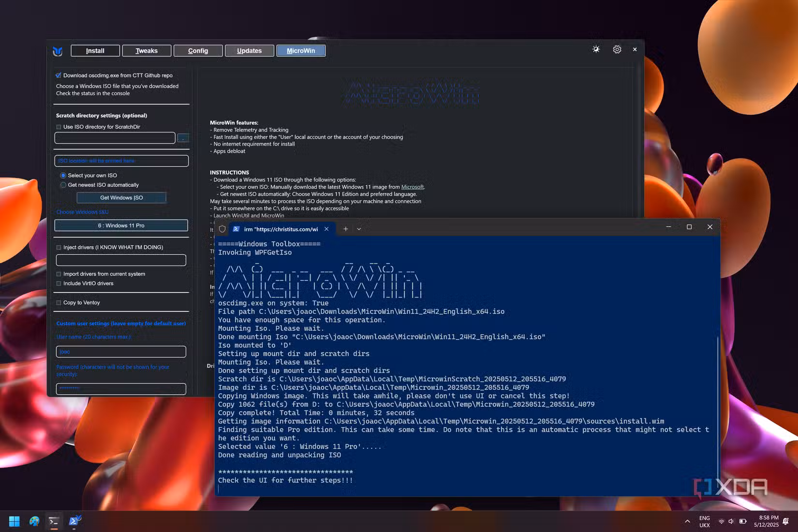Click the scratch directory path field

[x=115, y=138]
